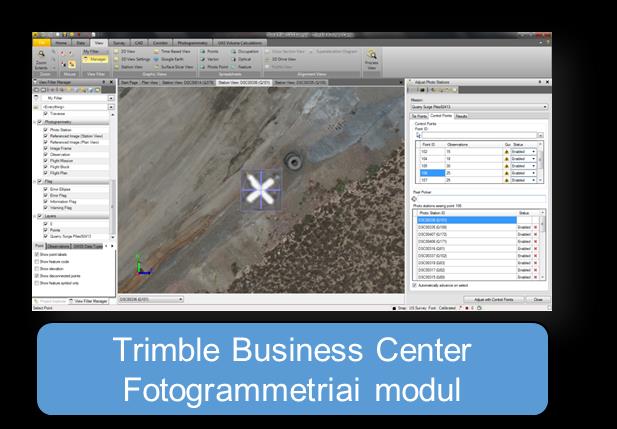The height and width of the screenshot is (429, 617).
Task: Click the Pixel Picker icon
Action: pos(414,199)
